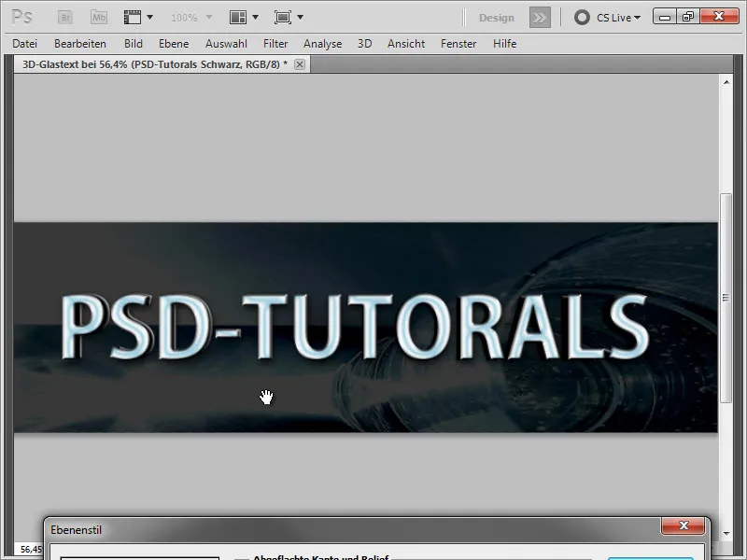The image size is (747, 560).
Task: Launch Adobe Bridge via Br icon
Action: (65, 18)
